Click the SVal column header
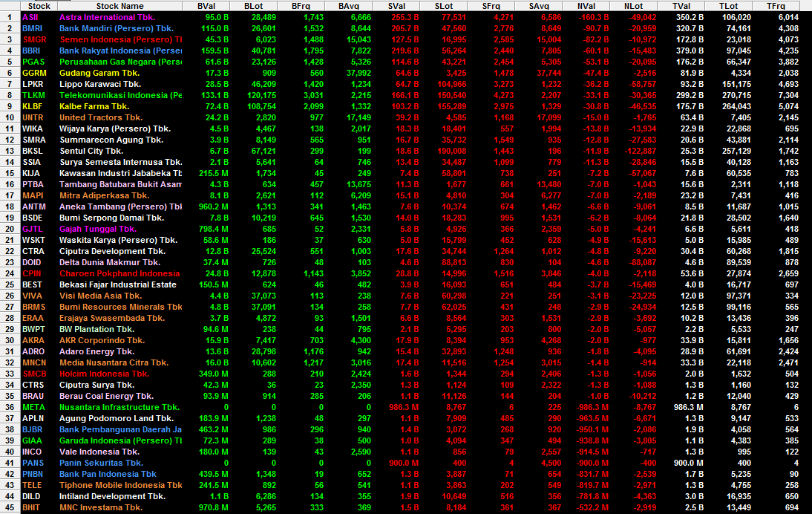The width and height of the screenshot is (812, 514). click(396, 6)
